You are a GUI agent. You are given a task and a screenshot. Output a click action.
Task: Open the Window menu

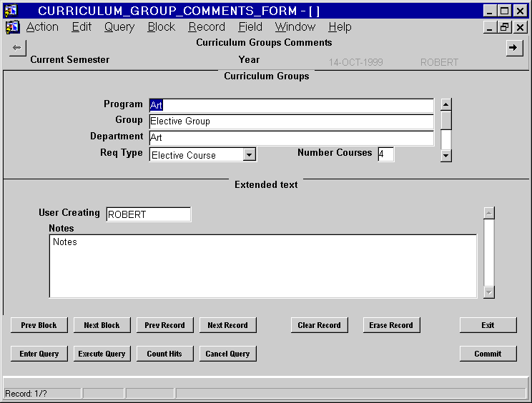[x=295, y=26]
